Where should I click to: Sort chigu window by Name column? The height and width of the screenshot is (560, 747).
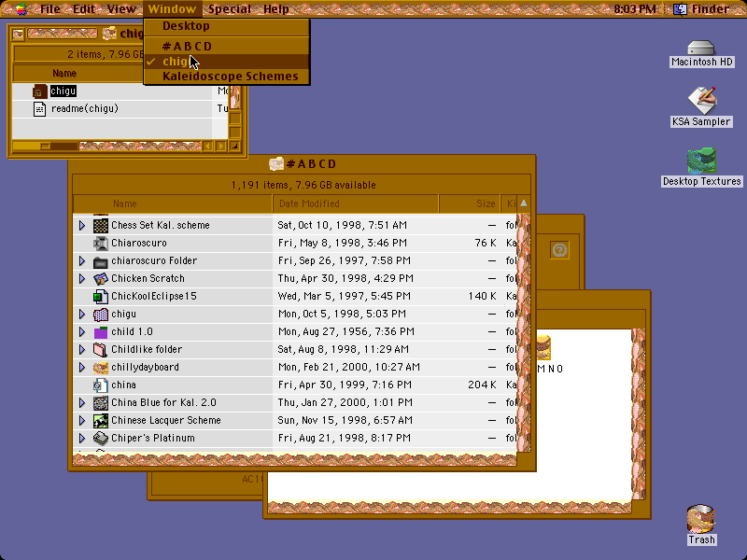coord(64,74)
